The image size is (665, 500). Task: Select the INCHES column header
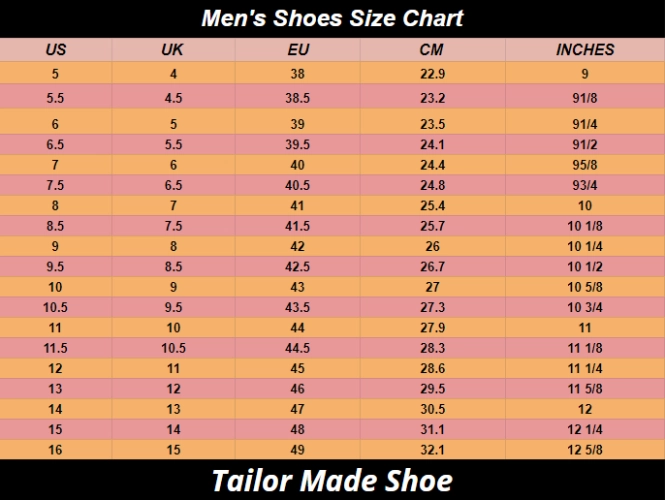click(x=585, y=49)
